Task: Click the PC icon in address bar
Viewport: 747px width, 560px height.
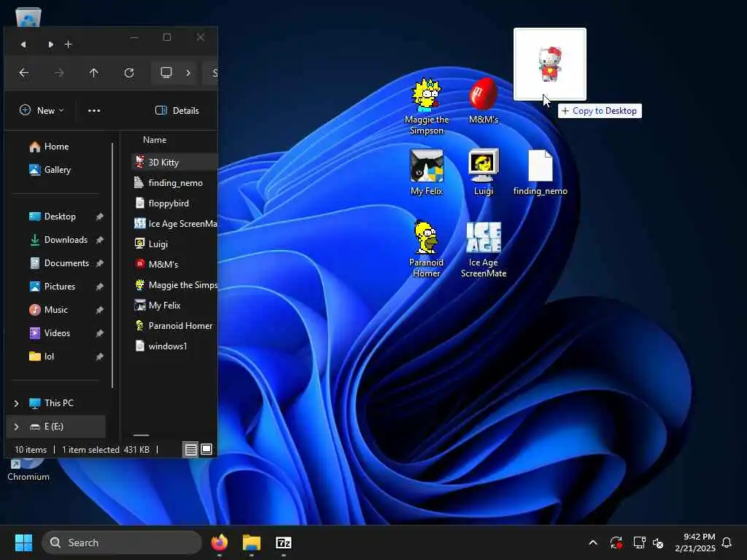Action: tap(166, 72)
